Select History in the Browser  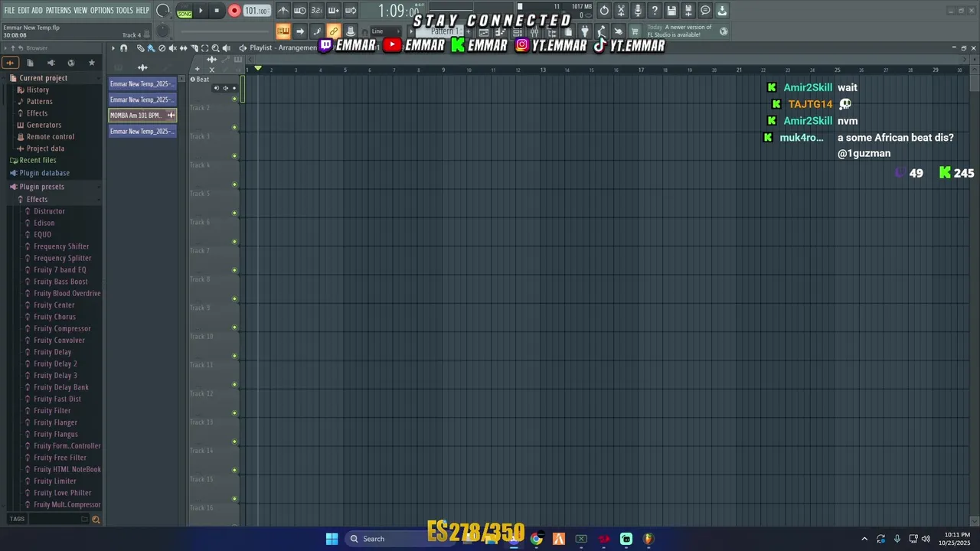pos(38,90)
